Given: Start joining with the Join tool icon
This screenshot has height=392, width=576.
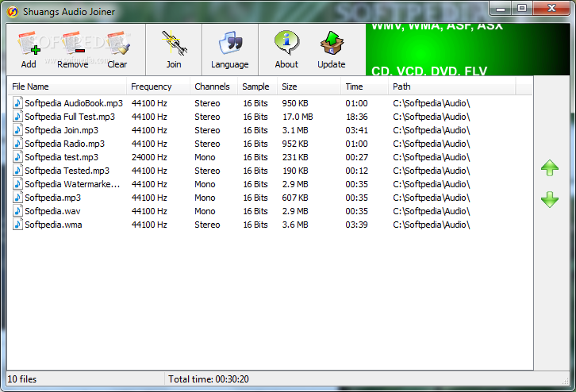Looking at the screenshot, I should pyautogui.click(x=174, y=43).
